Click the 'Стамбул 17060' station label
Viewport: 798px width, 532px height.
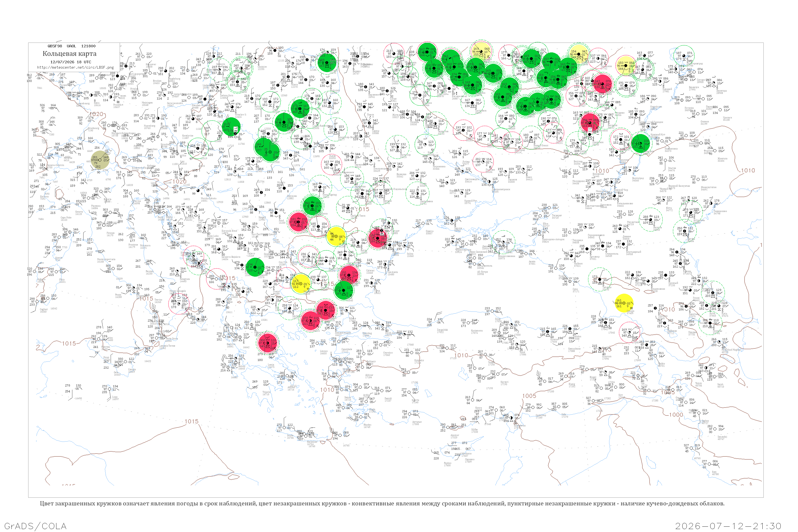pos(388,354)
